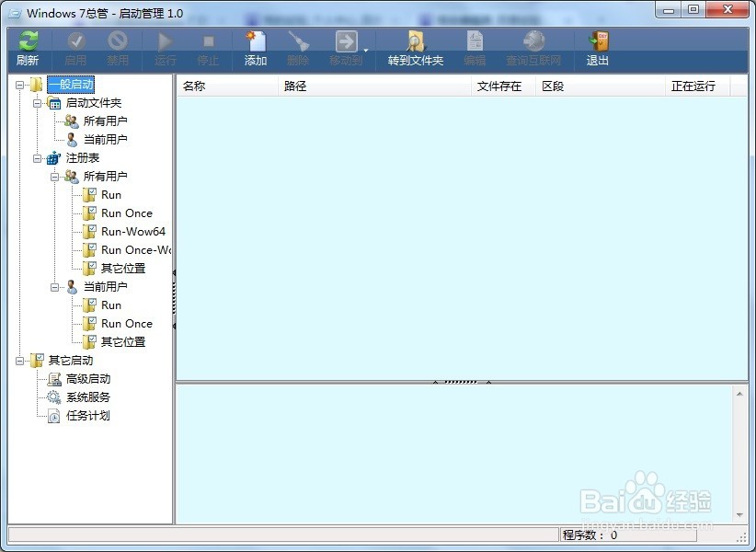Click the 移动到 move-to arrow icon

346,41
